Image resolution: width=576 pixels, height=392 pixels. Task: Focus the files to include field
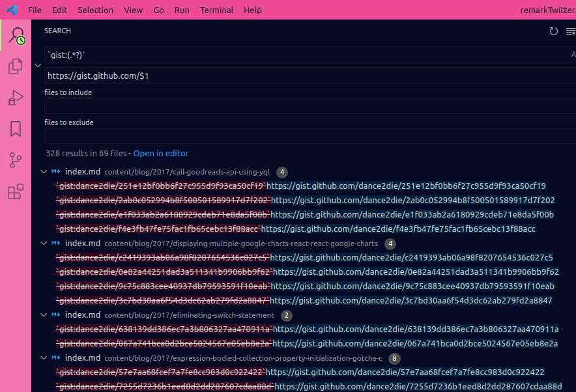306,106
